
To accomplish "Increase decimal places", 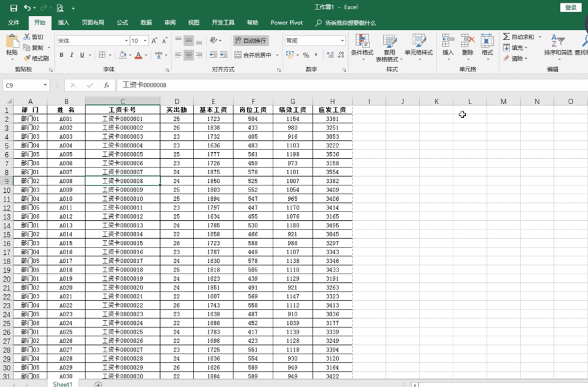I will tap(330, 55).
